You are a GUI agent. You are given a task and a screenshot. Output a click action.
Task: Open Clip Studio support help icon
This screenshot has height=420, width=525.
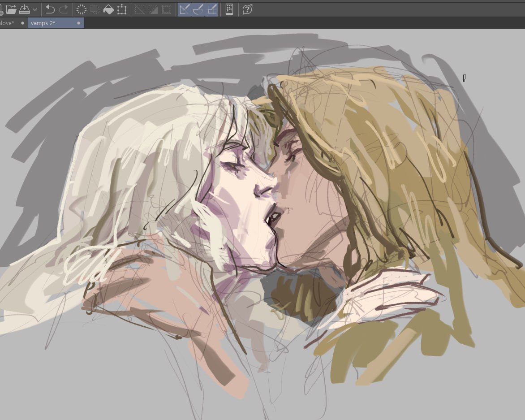point(247,9)
